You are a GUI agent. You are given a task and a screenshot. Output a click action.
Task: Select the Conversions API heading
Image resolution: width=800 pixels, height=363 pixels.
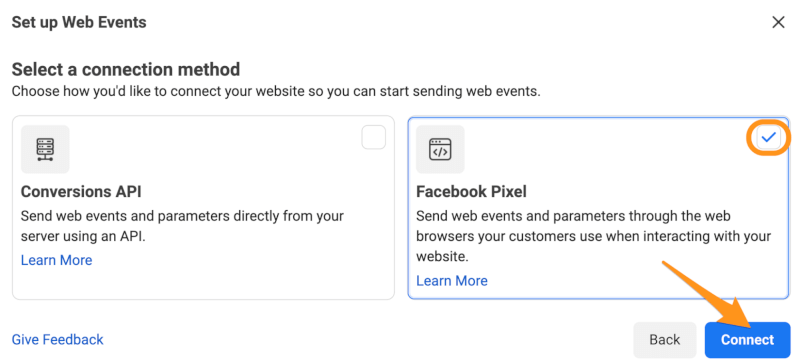[81, 192]
